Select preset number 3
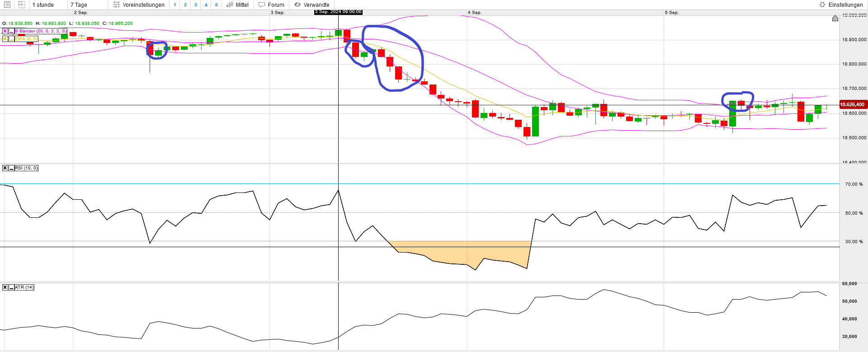The image size is (868, 352). pyautogui.click(x=196, y=5)
